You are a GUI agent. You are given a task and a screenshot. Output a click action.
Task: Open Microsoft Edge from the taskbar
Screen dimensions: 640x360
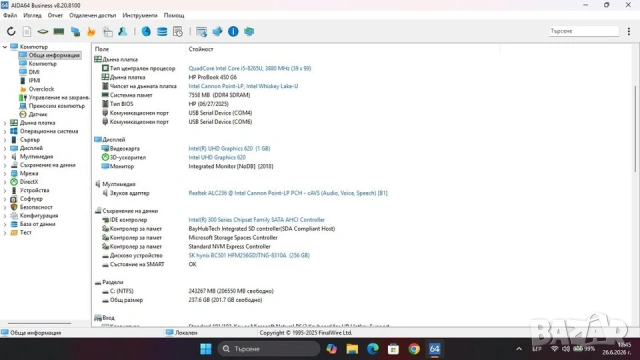[x=373, y=349]
